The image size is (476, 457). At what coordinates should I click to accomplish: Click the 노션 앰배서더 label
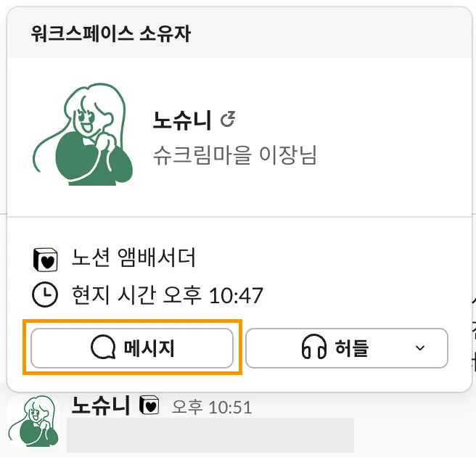(x=134, y=258)
